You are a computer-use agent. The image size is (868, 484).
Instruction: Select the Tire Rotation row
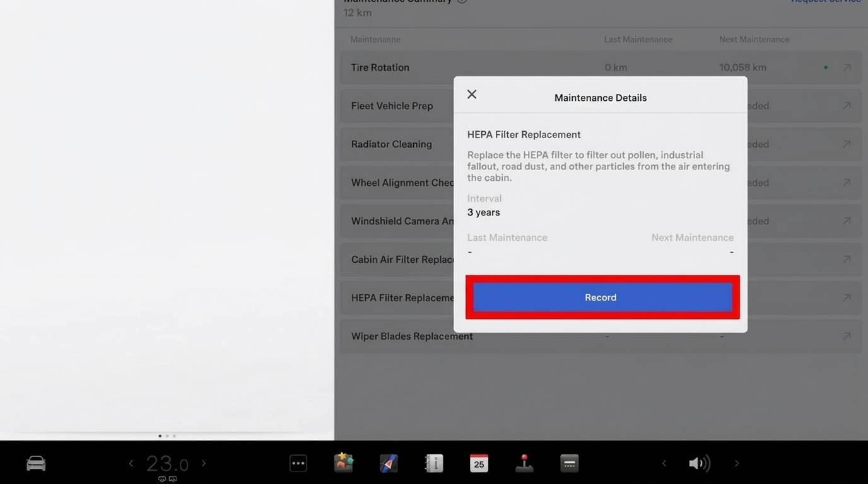601,67
